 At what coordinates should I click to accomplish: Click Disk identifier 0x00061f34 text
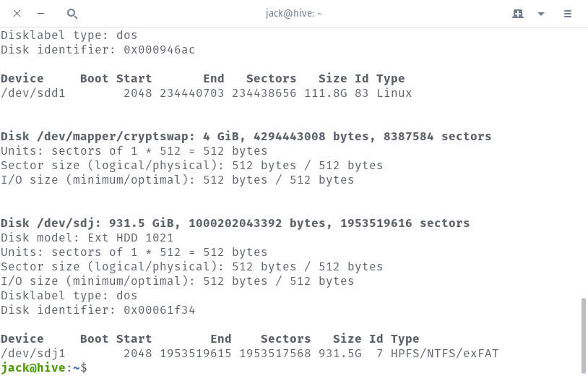pos(98,310)
